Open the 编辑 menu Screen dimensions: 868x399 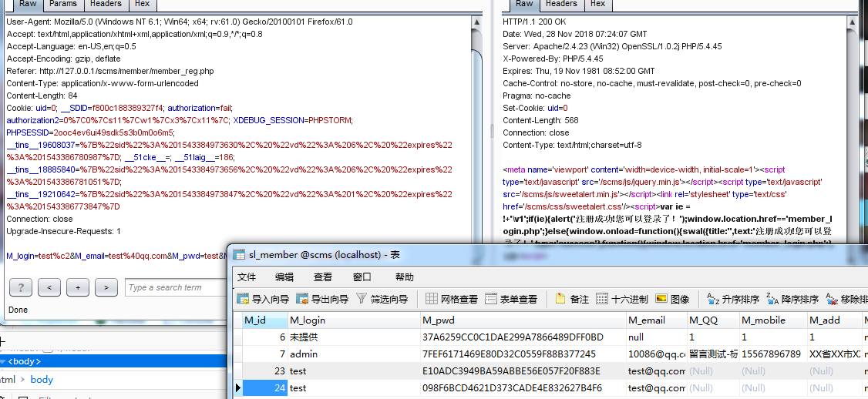click(284, 277)
